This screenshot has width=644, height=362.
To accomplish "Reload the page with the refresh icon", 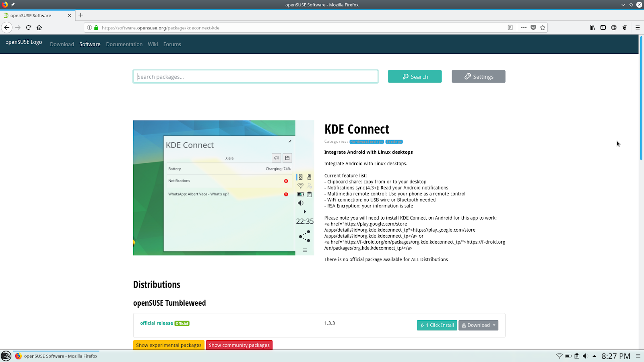I will 29,27.
